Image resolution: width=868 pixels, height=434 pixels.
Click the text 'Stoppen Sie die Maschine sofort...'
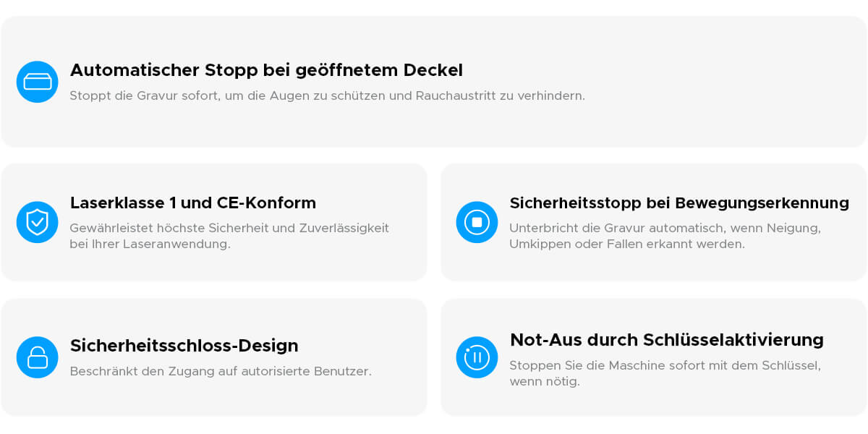coord(665,365)
